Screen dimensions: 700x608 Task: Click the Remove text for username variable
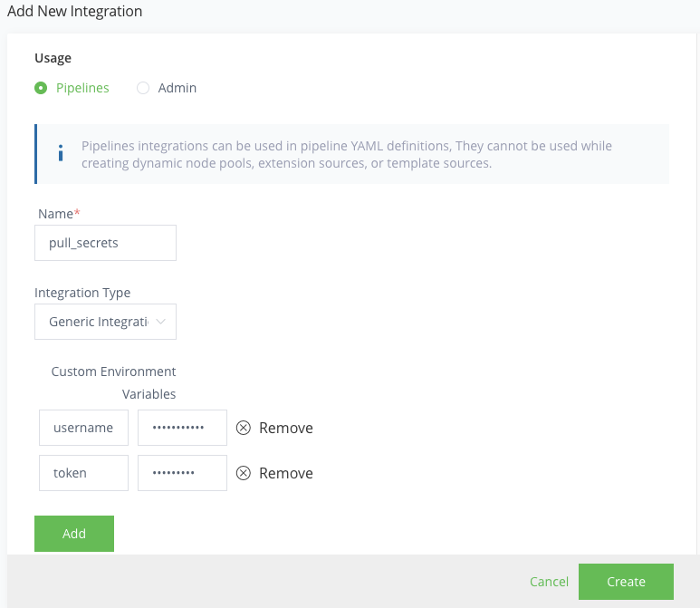point(286,428)
